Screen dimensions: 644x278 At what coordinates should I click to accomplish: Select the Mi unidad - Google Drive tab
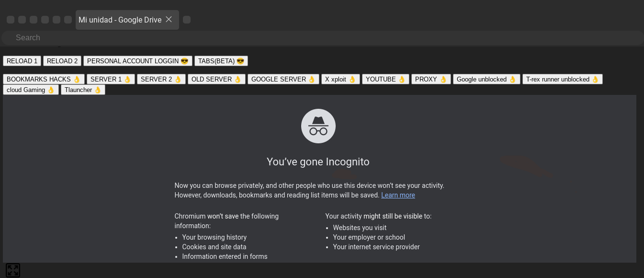pyautogui.click(x=120, y=20)
